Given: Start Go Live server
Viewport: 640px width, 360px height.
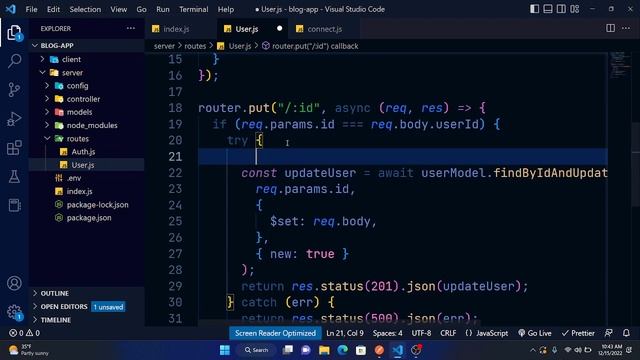Looking at the screenshot, I should (x=535, y=333).
